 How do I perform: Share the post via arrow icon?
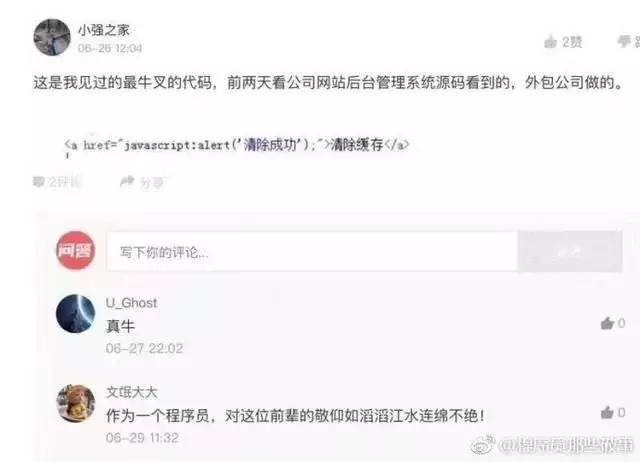[142, 182]
